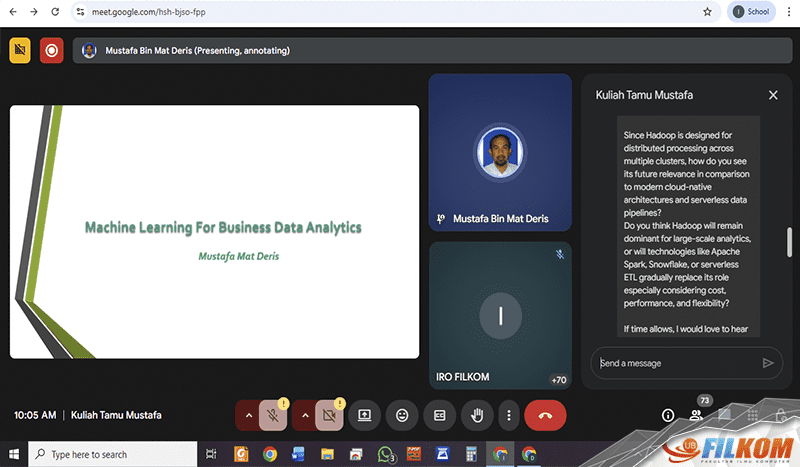
Task: Open the emoji reactions button
Action: [403, 414]
